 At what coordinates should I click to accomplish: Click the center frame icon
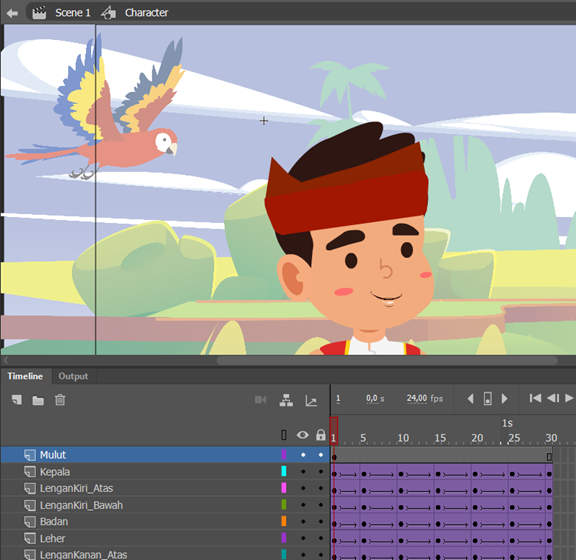[x=487, y=399]
